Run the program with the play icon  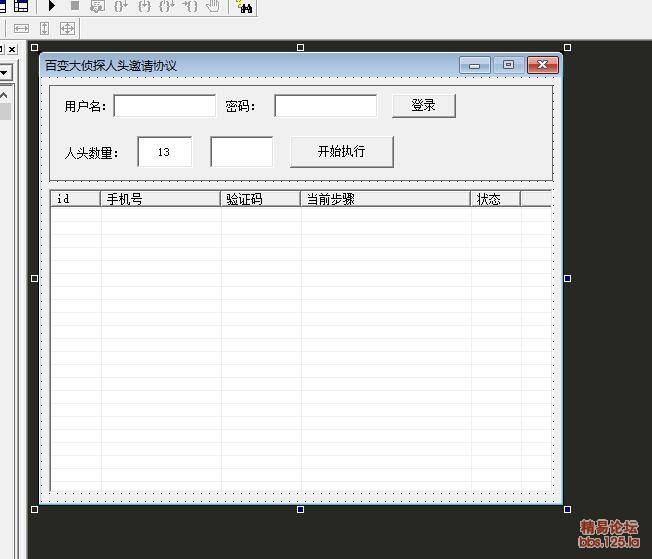pyautogui.click(x=52, y=6)
